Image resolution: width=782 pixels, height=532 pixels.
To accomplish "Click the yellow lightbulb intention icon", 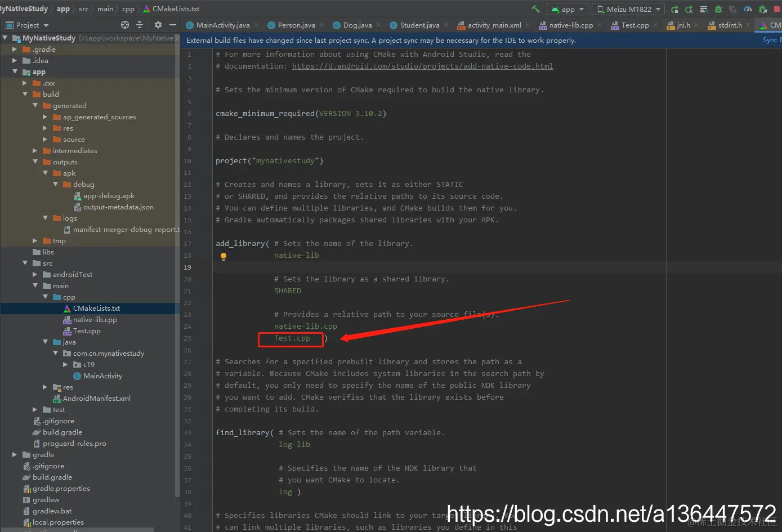I will [223, 257].
